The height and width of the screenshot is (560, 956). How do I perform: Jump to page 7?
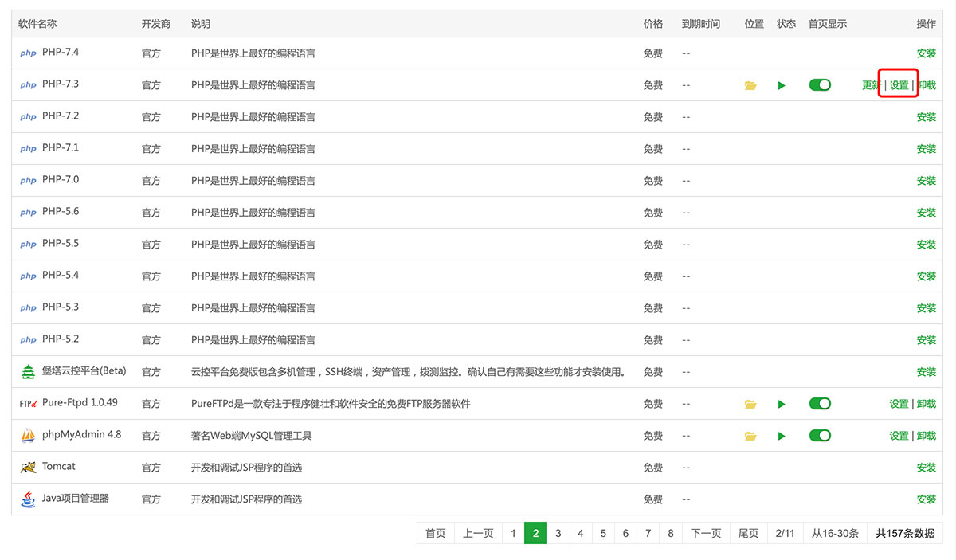click(x=648, y=534)
